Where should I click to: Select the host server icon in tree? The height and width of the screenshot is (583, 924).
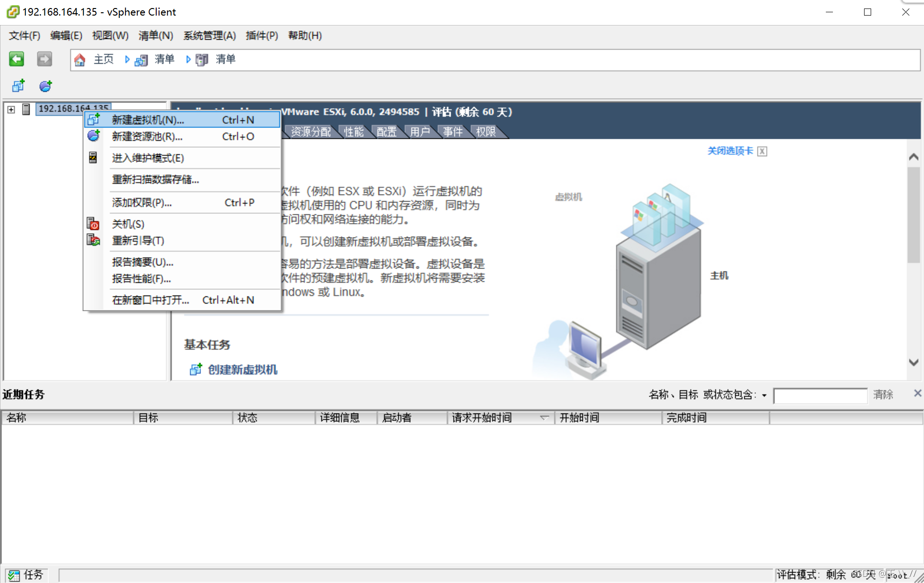pos(26,109)
